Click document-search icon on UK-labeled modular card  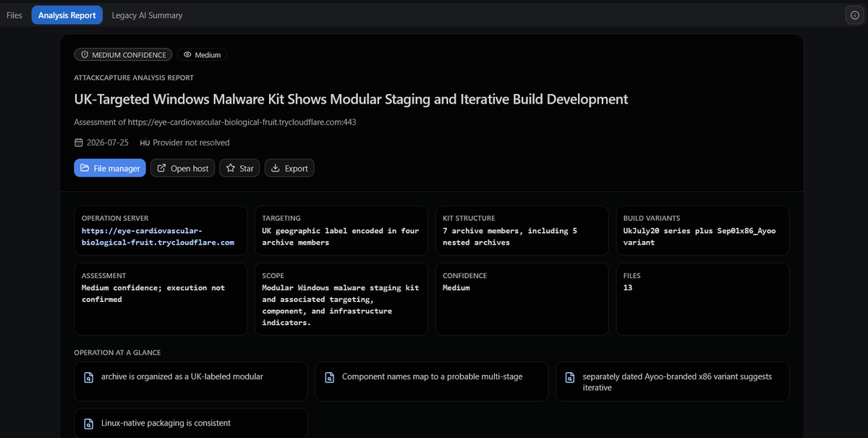point(89,377)
